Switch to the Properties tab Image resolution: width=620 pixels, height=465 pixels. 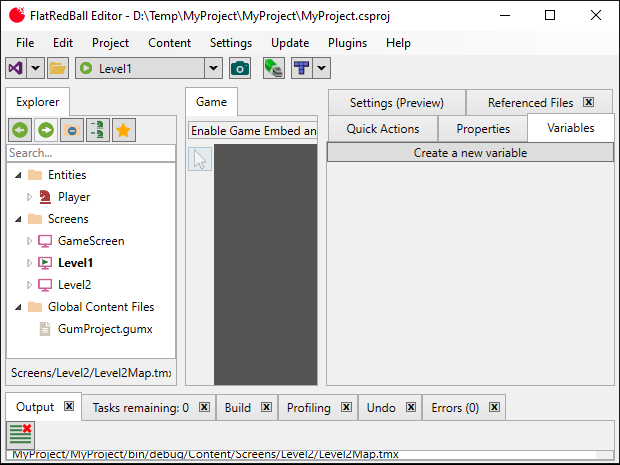(483, 129)
